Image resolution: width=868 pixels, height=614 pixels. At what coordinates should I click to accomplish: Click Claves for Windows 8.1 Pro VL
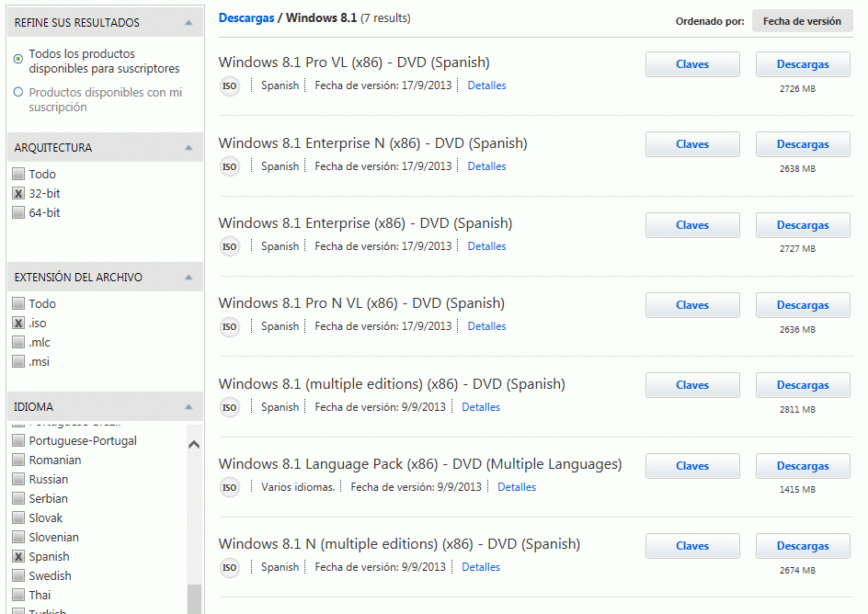[x=692, y=64]
